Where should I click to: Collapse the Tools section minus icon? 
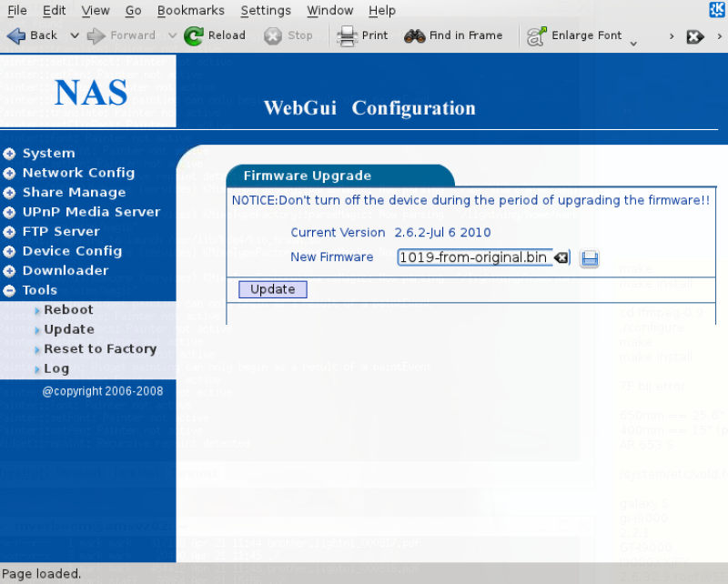9,290
